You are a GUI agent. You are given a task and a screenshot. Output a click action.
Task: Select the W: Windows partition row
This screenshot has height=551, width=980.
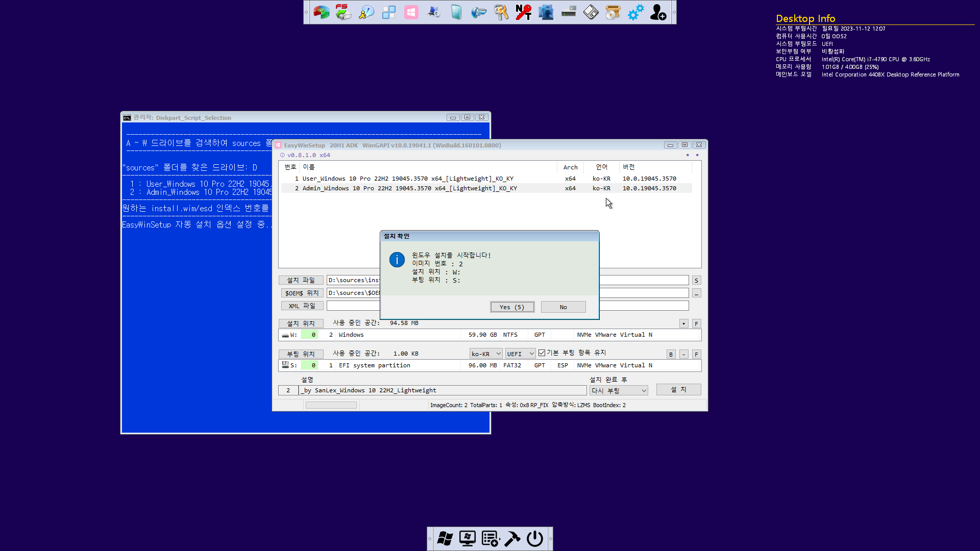tap(489, 335)
